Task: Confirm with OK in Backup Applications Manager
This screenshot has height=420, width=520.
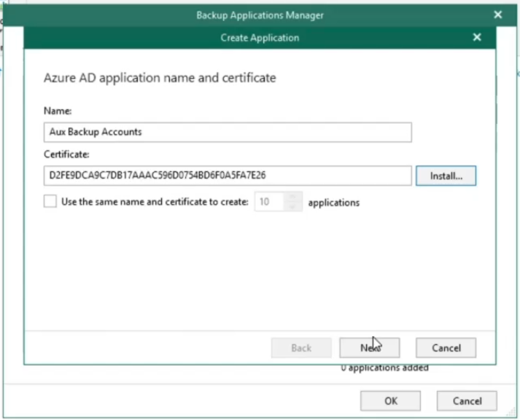Action: [390, 401]
